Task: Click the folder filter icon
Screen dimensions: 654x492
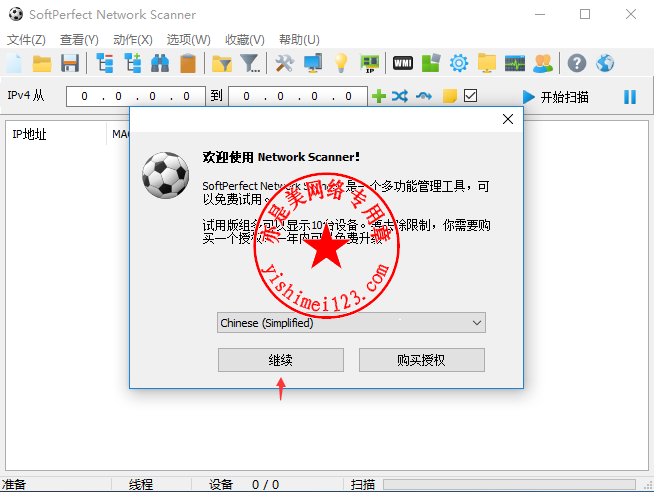Action: pos(222,63)
